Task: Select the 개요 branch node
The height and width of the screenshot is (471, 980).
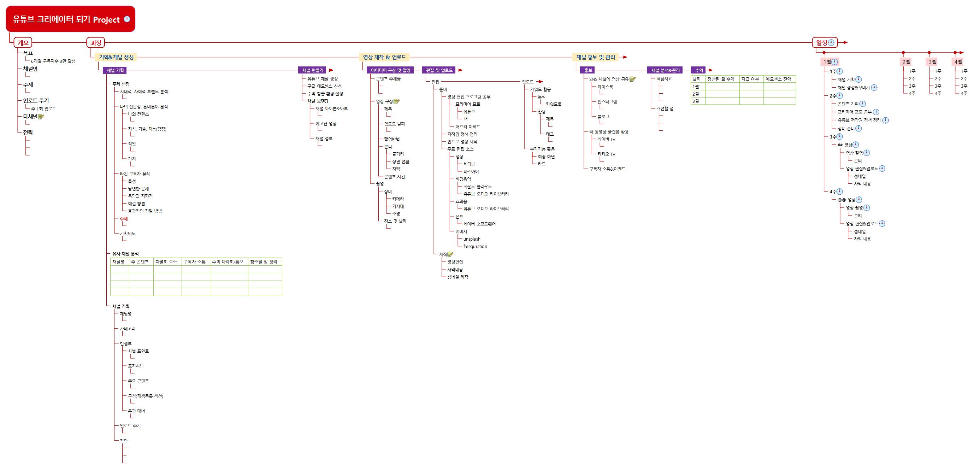Action: pos(23,43)
